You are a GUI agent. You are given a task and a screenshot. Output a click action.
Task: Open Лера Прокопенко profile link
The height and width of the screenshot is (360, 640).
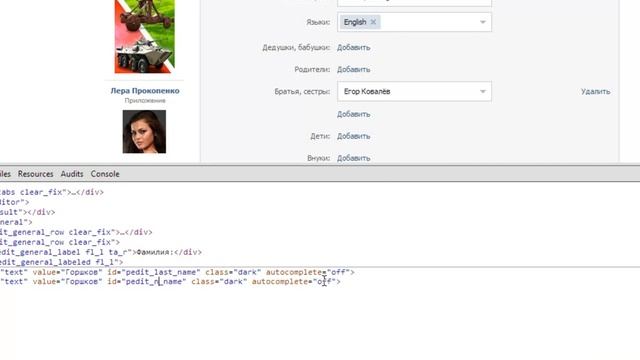145,91
